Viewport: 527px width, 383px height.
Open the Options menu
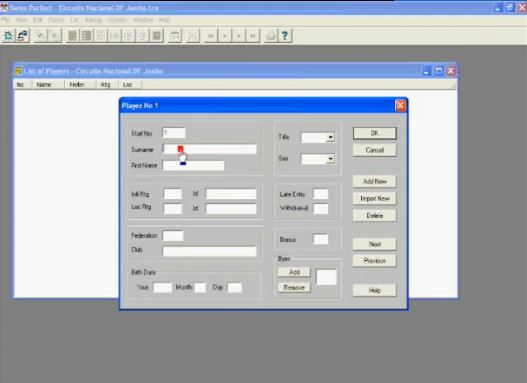pos(118,20)
